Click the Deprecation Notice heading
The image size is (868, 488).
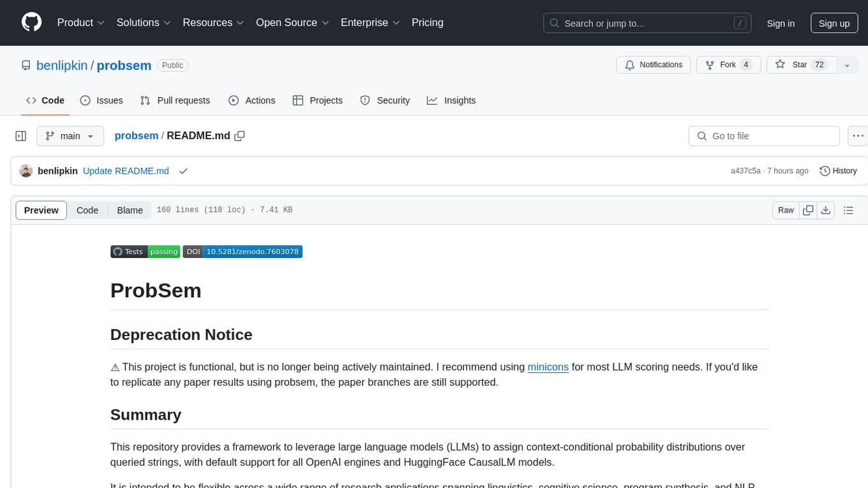pyautogui.click(x=181, y=335)
